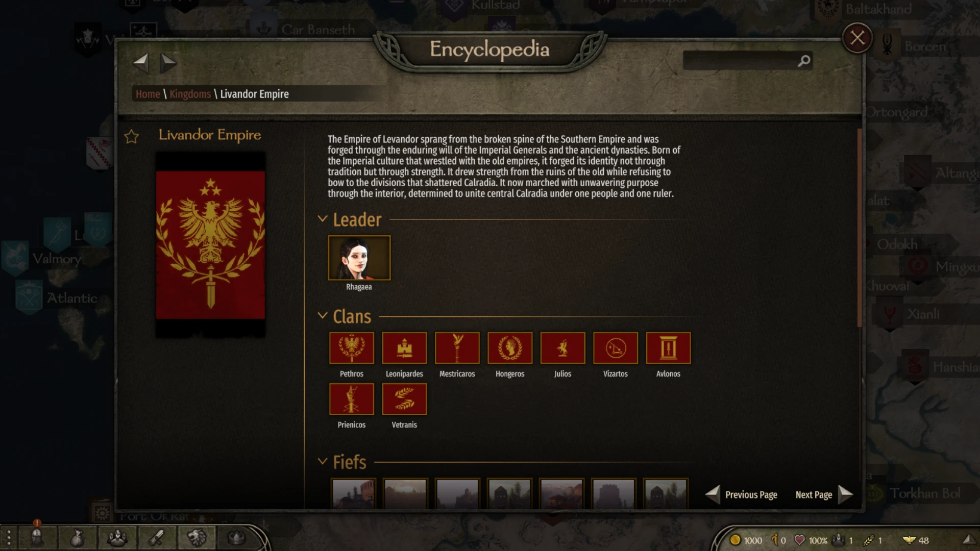
Task: Select the Avlonos clan emblem
Action: [x=668, y=348]
